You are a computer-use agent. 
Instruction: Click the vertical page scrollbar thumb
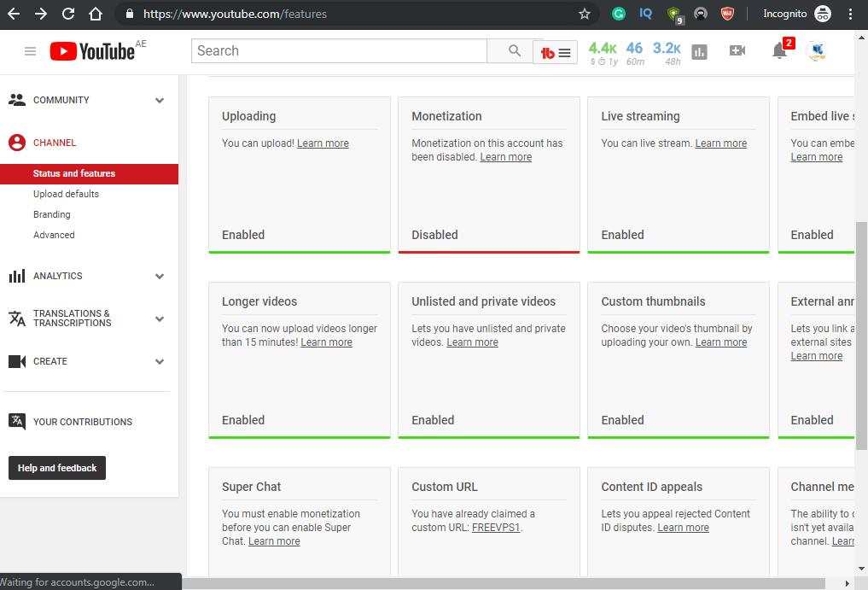(861, 336)
